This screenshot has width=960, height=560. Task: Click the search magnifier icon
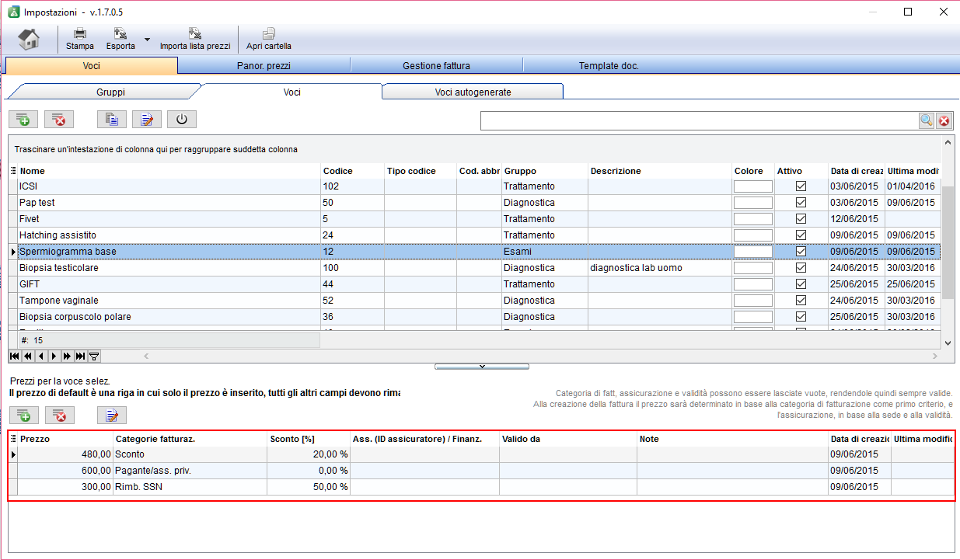(x=927, y=120)
